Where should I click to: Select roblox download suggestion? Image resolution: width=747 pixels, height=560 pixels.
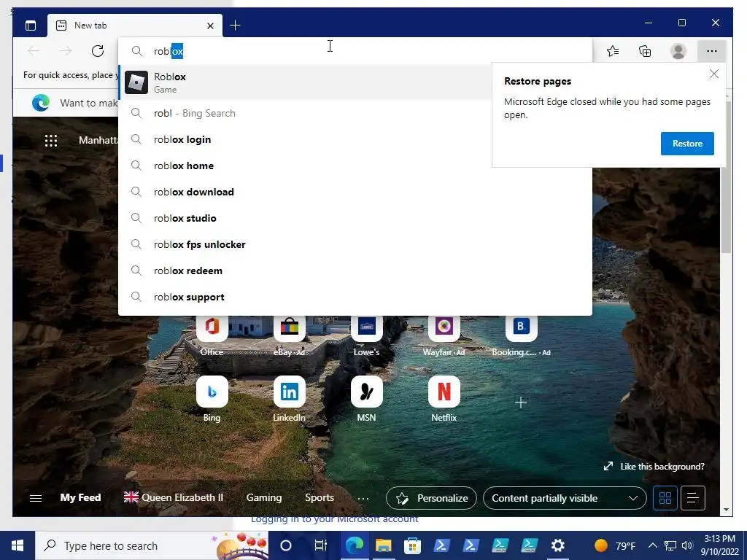pyautogui.click(x=355, y=192)
